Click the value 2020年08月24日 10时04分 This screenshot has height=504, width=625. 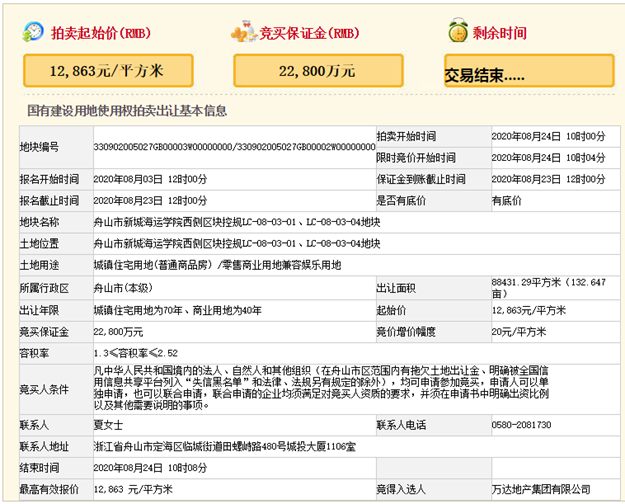[x=548, y=158]
